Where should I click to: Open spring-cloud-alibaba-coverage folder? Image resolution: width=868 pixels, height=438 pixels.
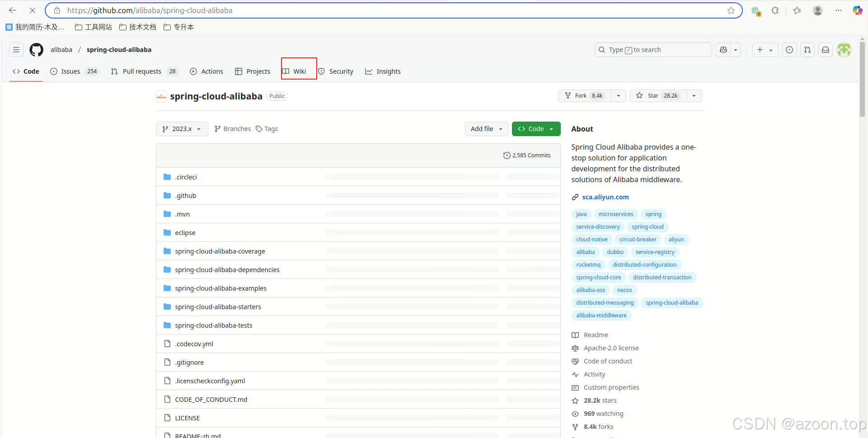pos(220,251)
